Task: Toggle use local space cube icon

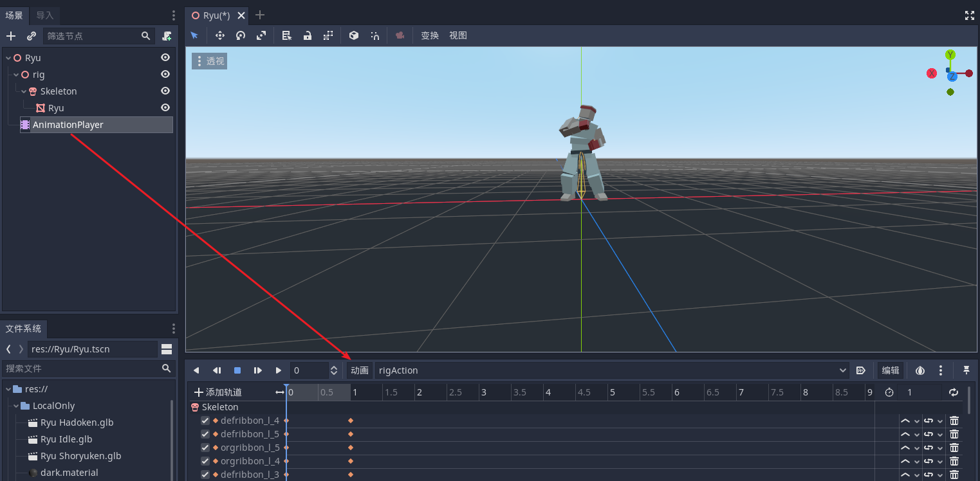Action: pyautogui.click(x=353, y=35)
